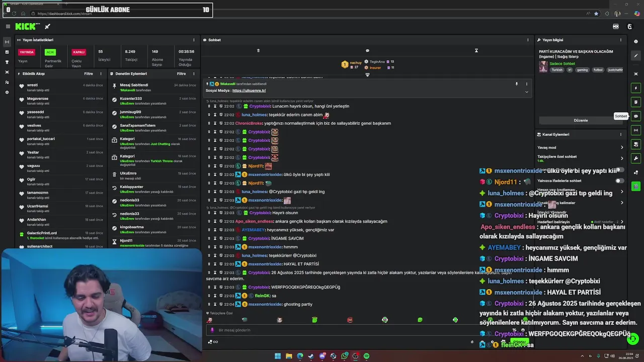The image size is (644, 362).
Task: Click the pencil edit icon in right toolbar
Action: (636, 56)
